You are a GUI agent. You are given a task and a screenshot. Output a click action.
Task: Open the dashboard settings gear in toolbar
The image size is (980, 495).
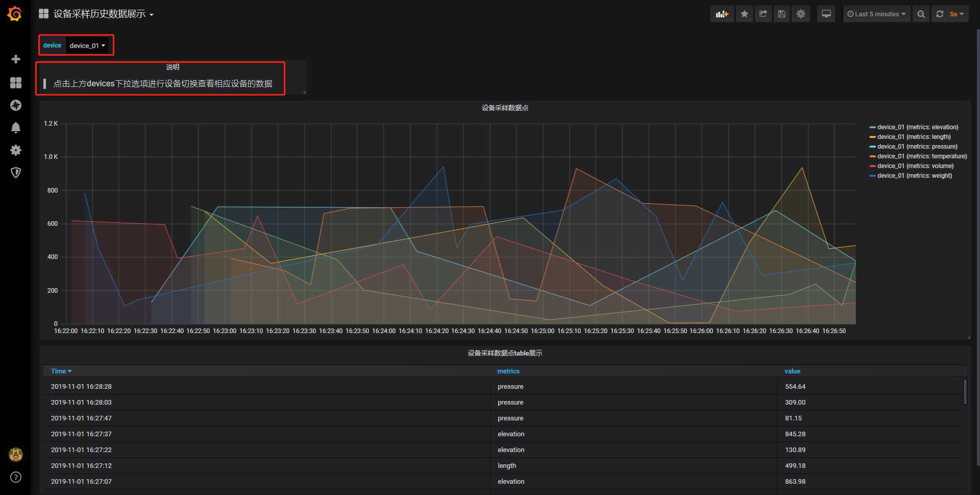[801, 14]
